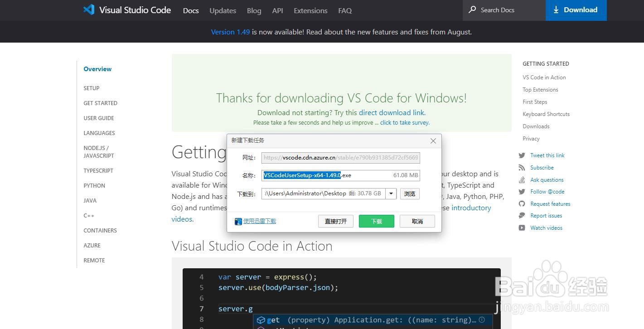Click the 直接打开 button
The height and width of the screenshot is (329, 644).
pyautogui.click(x=336, y=221)
